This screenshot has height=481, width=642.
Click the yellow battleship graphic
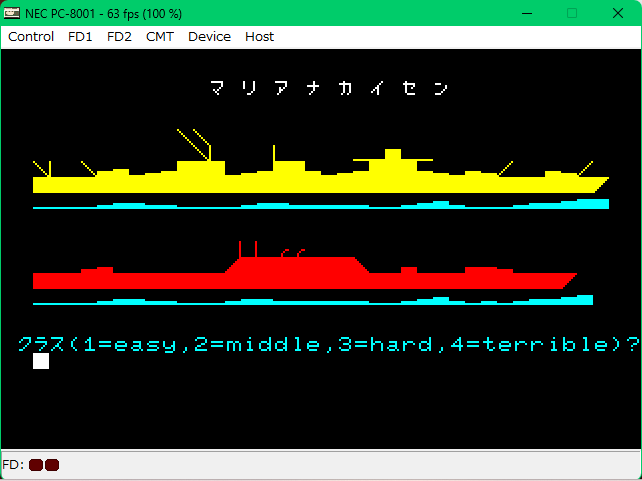321,161
